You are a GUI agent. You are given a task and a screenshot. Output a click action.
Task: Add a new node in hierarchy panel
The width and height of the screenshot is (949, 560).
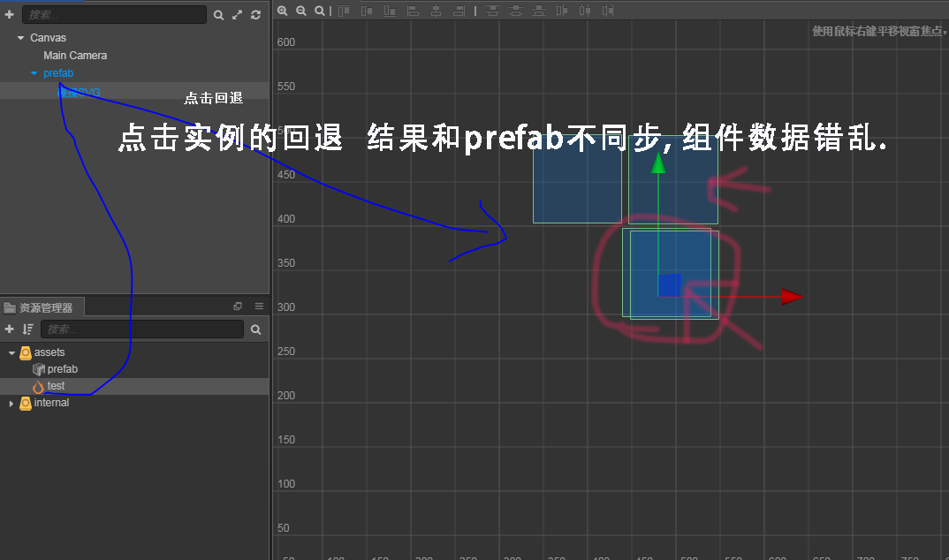point(9,14)
